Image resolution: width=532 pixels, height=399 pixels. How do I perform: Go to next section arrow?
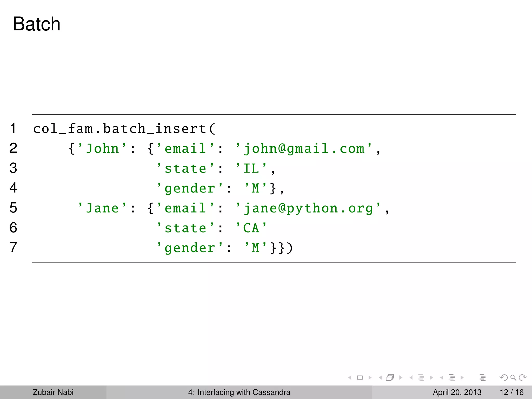click(x=462, y=377)
